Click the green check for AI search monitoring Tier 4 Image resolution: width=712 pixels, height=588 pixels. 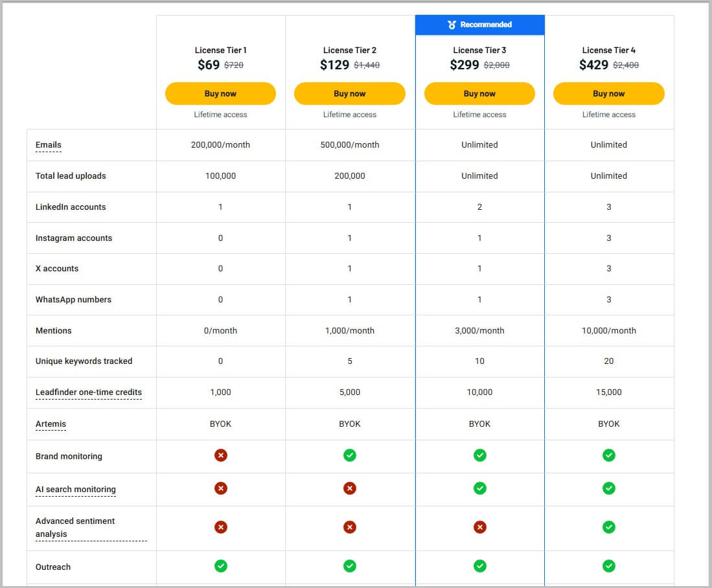coord(608,488)
